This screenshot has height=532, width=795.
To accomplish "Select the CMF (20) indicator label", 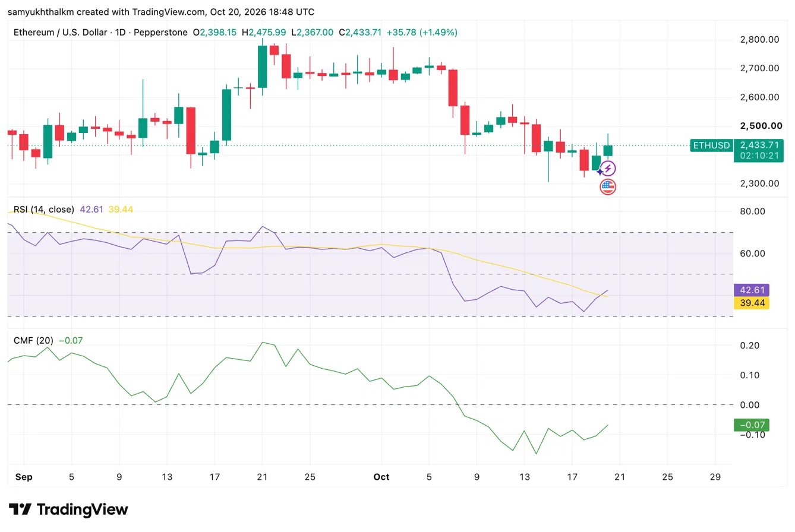I will click(x=34, y=340).
